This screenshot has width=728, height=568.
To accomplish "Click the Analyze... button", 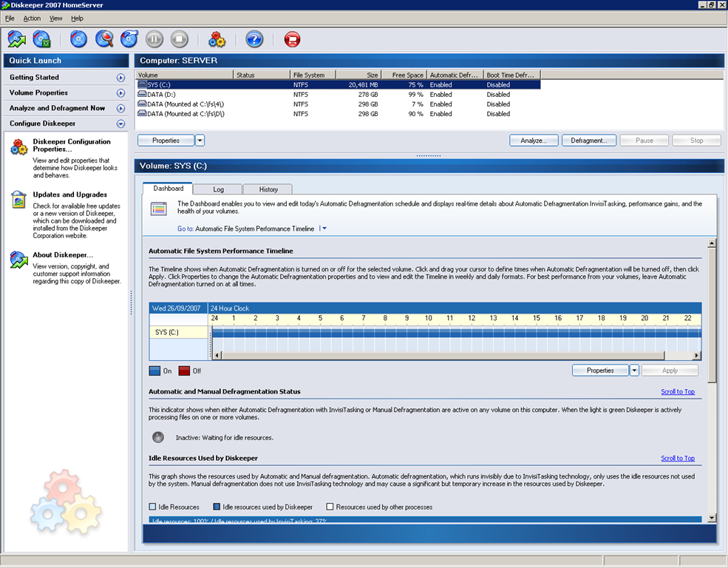I will click(534, 141).
